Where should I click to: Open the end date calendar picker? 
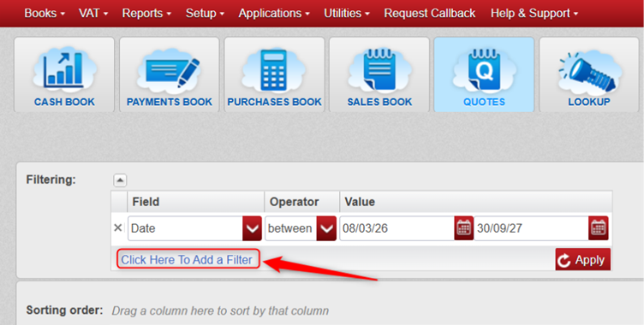click(599, 228)
